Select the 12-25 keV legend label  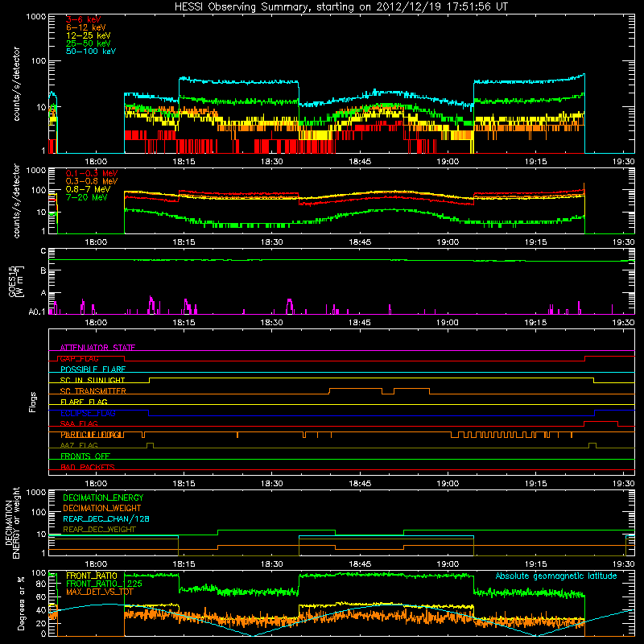pos(88,35)
